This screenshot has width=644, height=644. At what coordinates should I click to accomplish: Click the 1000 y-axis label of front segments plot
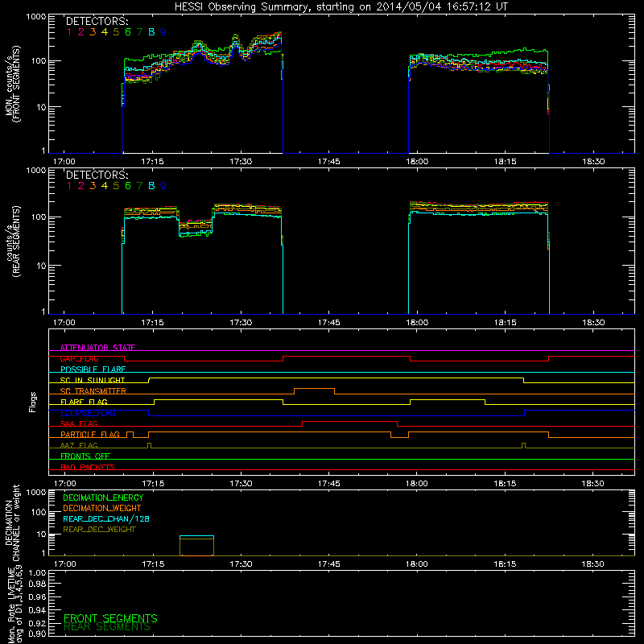pos(36,17)
